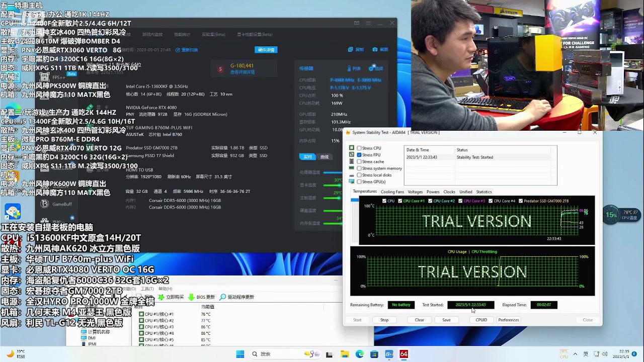644x362 pixels.
Task: Uncheck CPU Core #1 in the temperature graph
Action: (400, 201)
